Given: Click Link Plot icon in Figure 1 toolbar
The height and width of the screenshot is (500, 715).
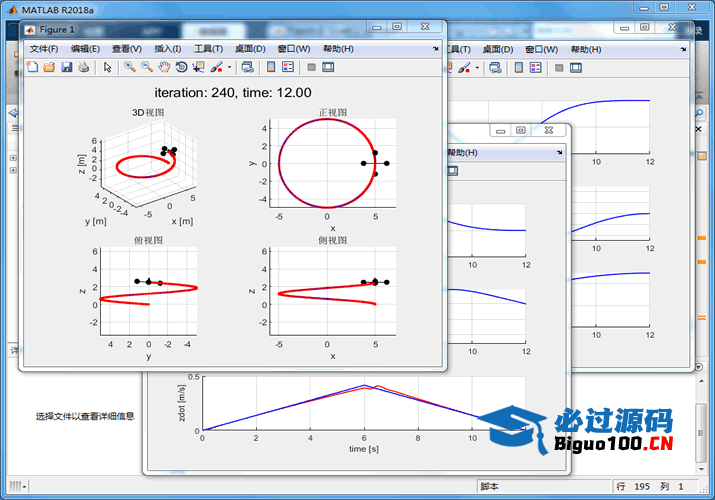Looking at the screenshot, I should pos(247,67).
